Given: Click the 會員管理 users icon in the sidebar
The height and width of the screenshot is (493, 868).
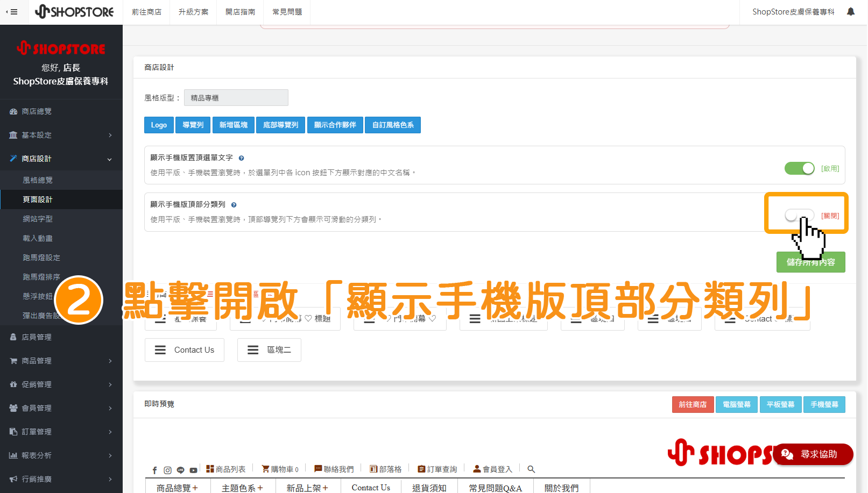Looking at the screenshot, I should pos(13,408).
